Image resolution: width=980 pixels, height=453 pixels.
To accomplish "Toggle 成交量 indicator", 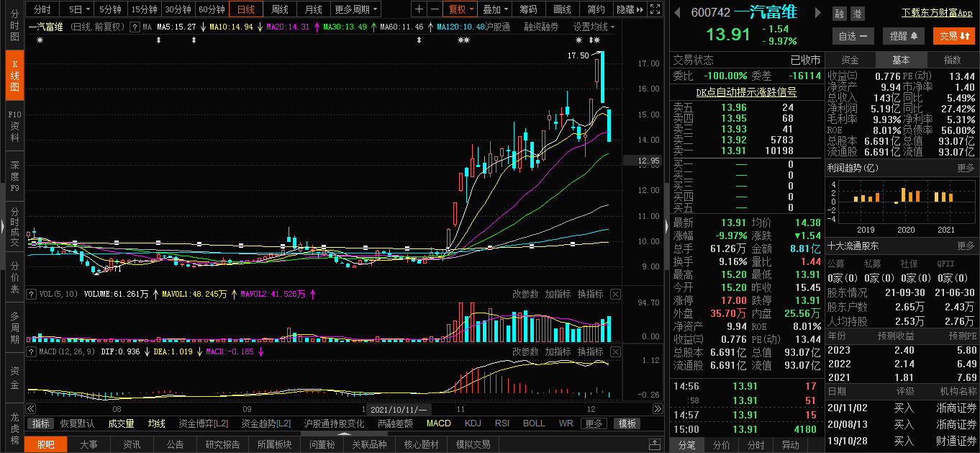I will pyautogui.click(x=121, y=423).
